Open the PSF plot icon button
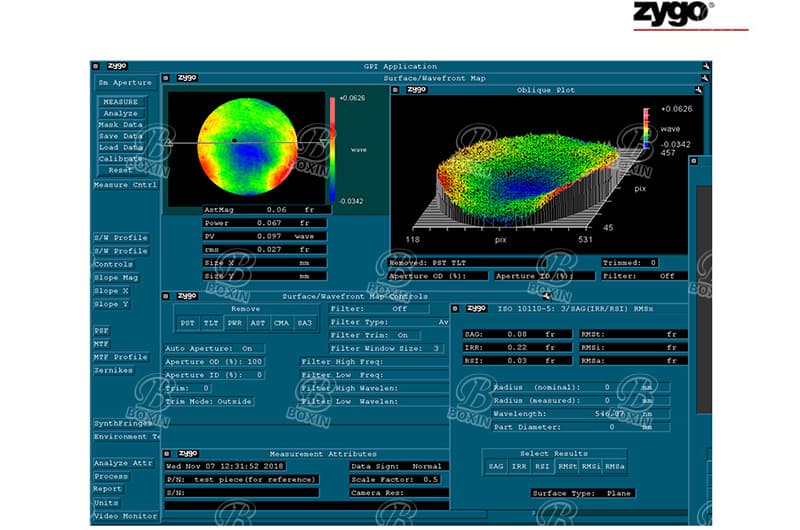 pos(103,330)
